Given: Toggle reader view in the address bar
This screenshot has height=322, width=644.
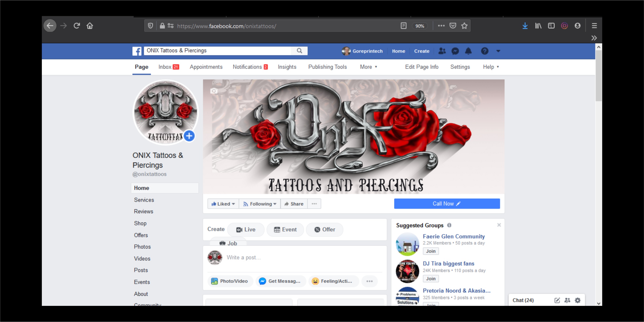Looking at the screenshot, I should coord(404,25).
